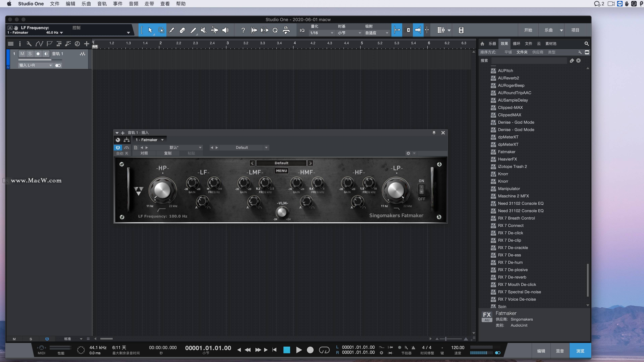Flip the Fatmaker ON/OFF switch
The width and height of the screenshot is (644, 362).
pyautogui.click(x=421, y=190)
